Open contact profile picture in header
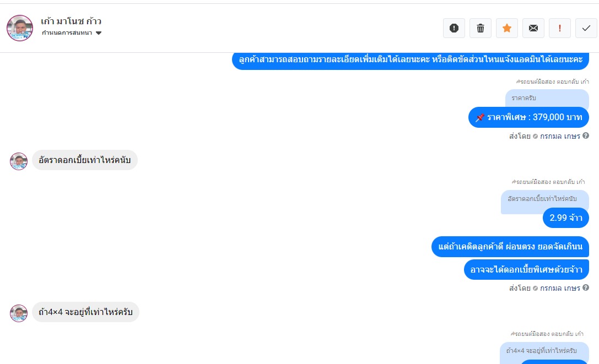Viewport: 599px width, 364px height. coord(20,28)
